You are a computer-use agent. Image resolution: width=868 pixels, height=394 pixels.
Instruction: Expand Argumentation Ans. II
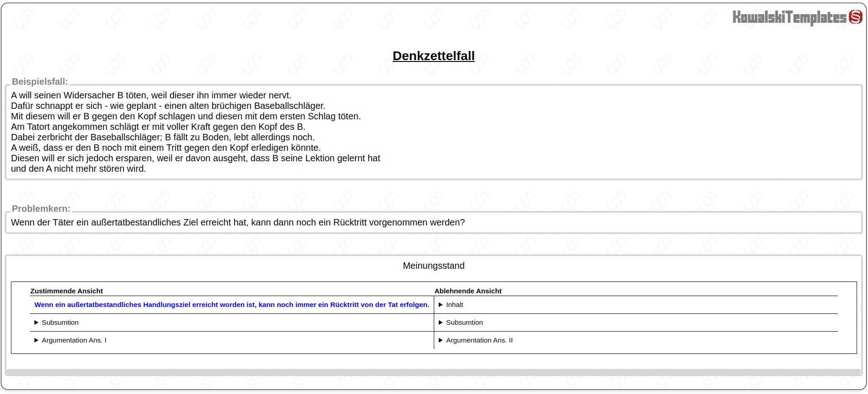tap(475, 340)
